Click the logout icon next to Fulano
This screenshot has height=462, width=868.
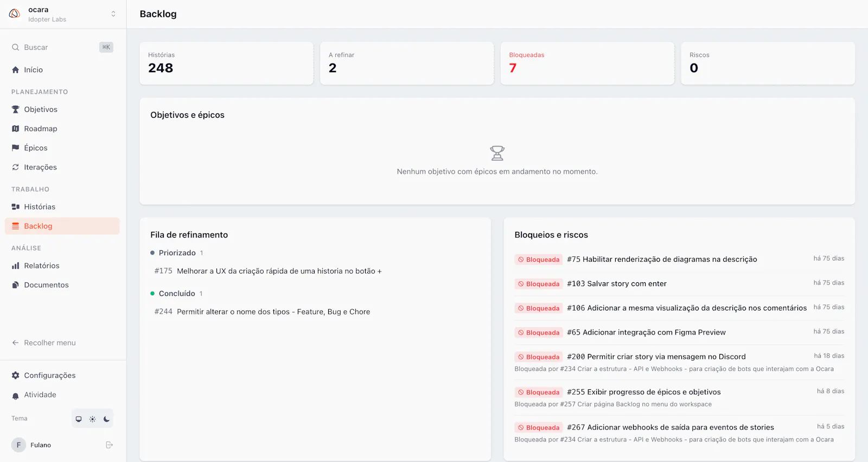point(109,445)
